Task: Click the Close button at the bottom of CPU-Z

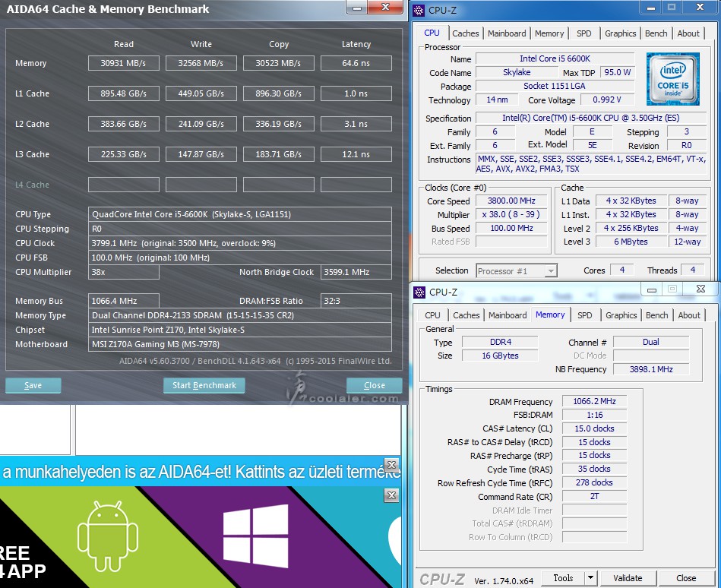Action: (x=686, y=578)
